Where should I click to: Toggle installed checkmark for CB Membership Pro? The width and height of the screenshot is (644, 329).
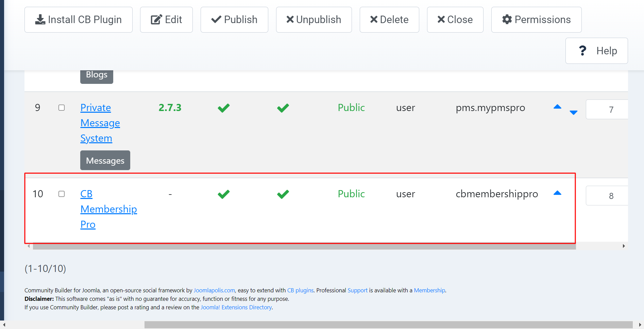[224, 194]
